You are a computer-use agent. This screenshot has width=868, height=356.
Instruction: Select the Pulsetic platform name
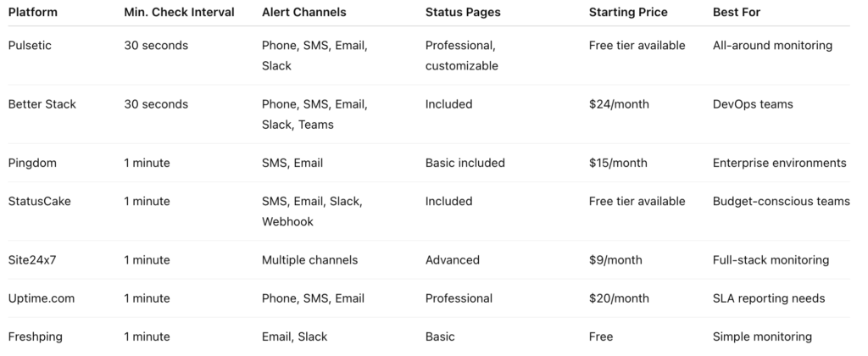(30, 45)
